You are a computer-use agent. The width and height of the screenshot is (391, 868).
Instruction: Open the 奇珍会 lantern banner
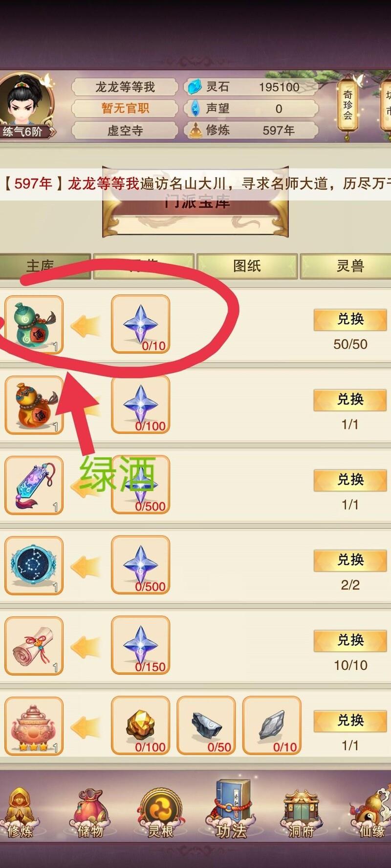pos(348,105)
